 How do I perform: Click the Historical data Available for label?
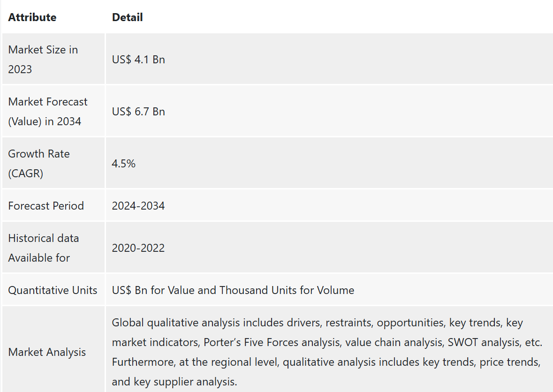(x=43, y=248)
